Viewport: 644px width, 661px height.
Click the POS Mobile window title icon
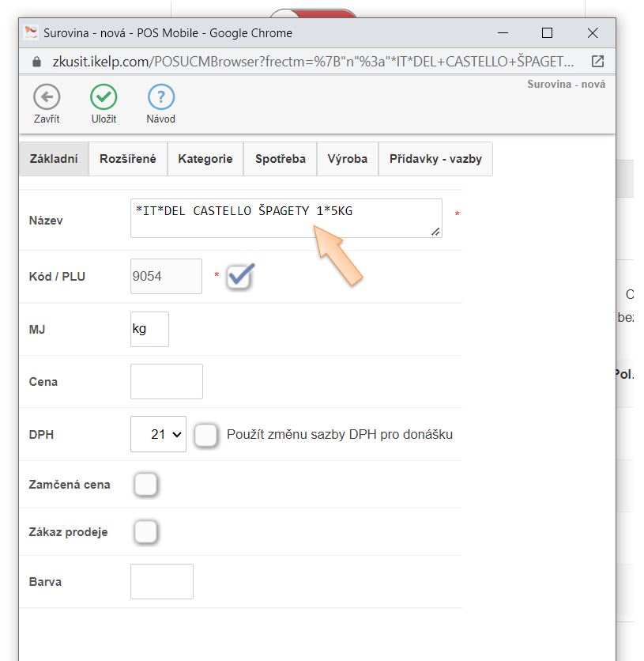(32, 32)
